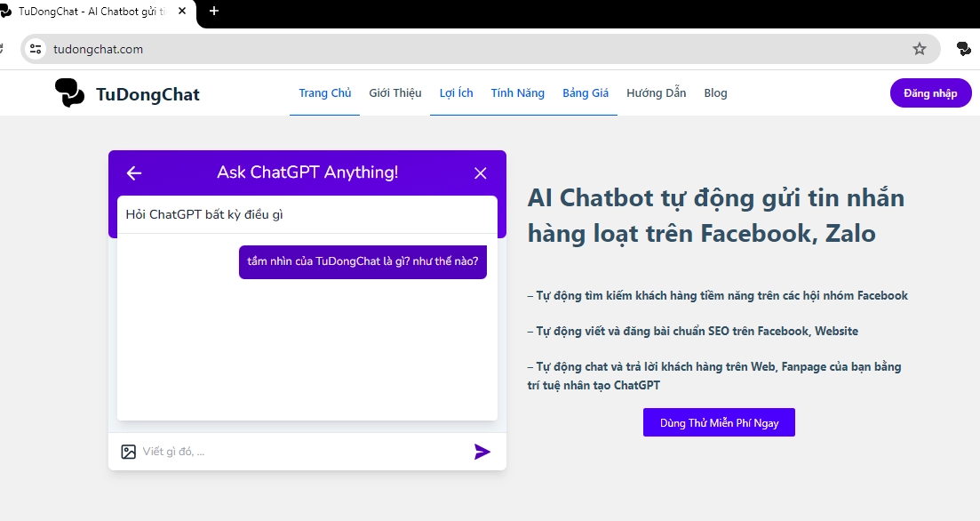The height and width of the screenshot is (521, 980).
Task: Click the sent message bubble about TuDongChat vision
Action: click(x=363, y=261)
